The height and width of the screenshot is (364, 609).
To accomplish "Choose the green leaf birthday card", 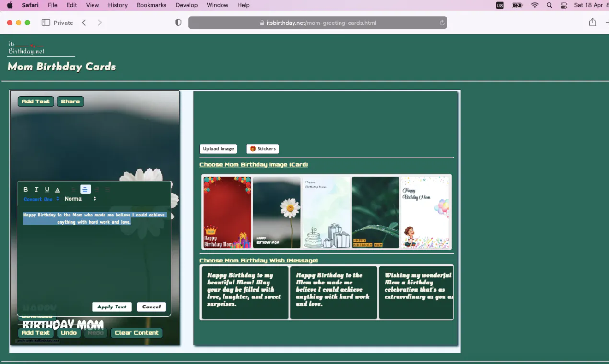I will (375, 212).
